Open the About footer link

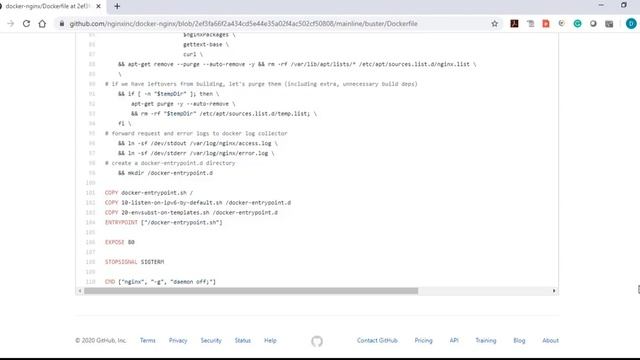(550, 340)
